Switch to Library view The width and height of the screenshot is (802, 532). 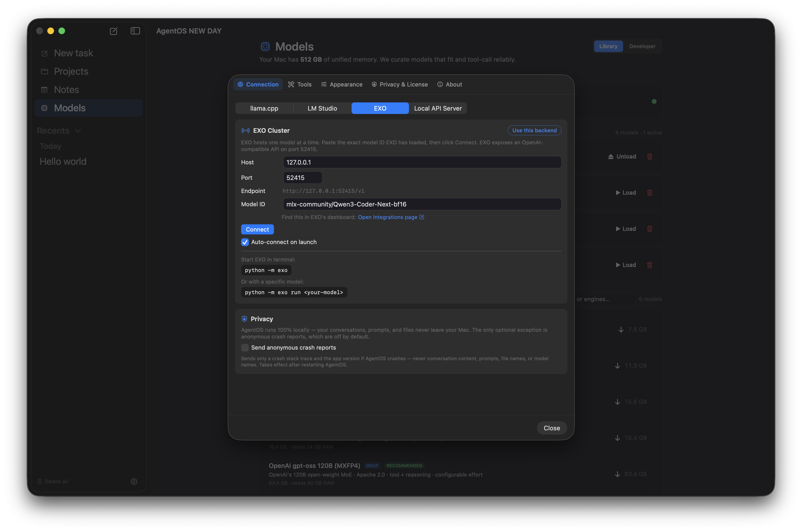(608, 47)
